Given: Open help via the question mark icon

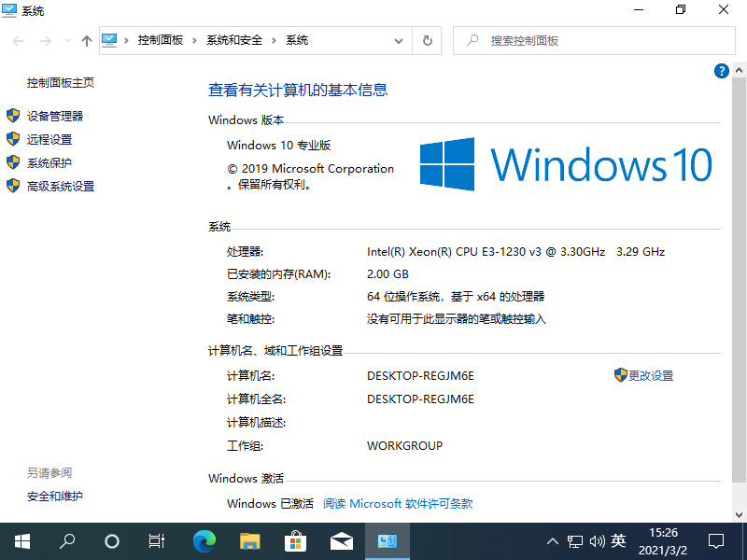Looking at the screenshot, I should 720,70.
